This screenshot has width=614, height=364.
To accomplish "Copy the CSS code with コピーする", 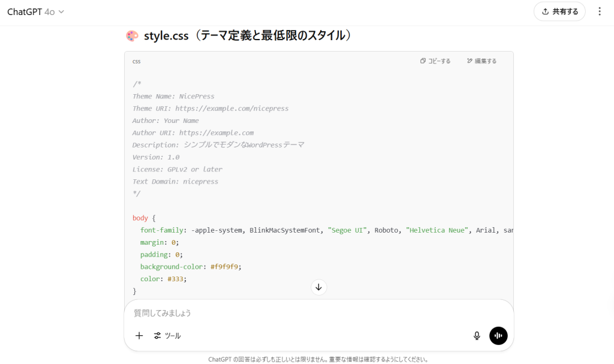I will point(435,61).
